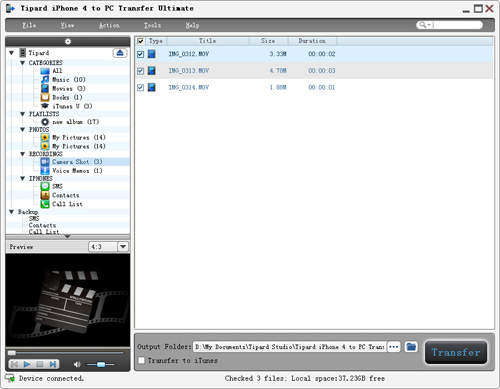The width and height of the screenshot is (500, 389).
Task: Adjust the preview volume slider
Action: [x=100, y=364]
